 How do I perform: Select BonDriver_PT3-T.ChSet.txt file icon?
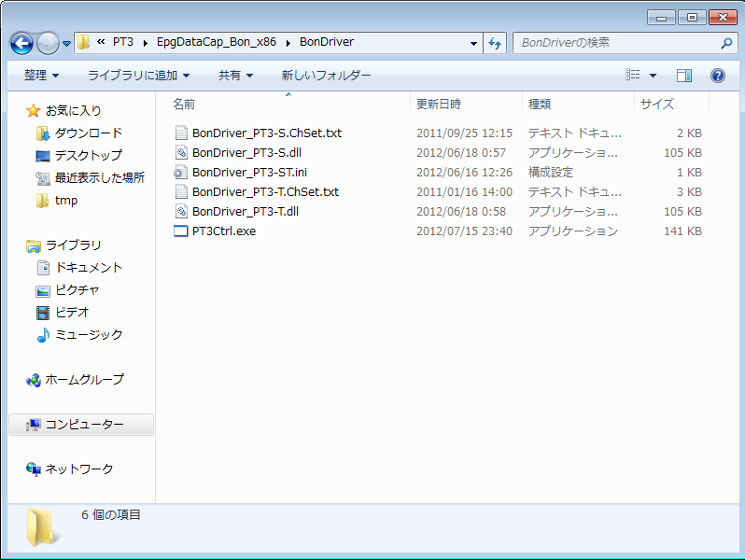pos(181,191)
